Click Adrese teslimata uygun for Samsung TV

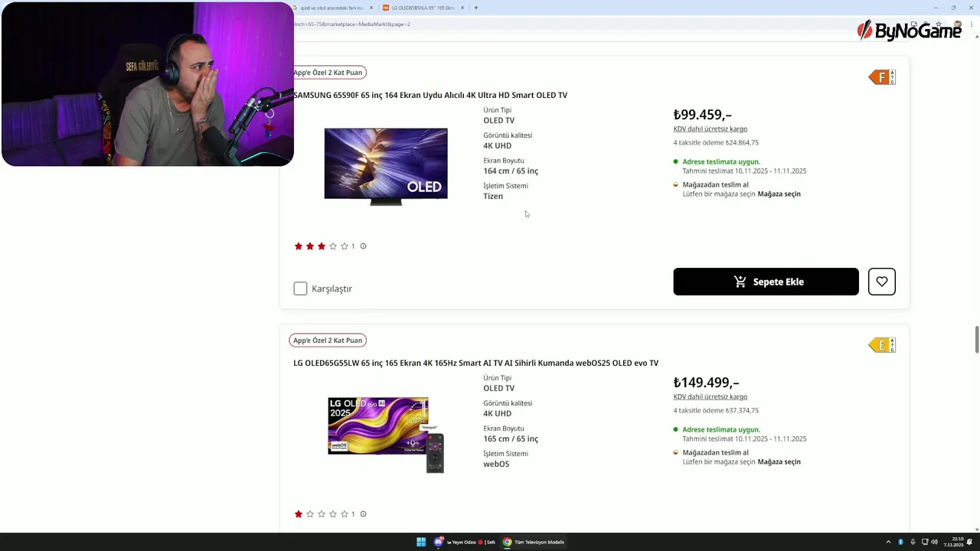721,161
